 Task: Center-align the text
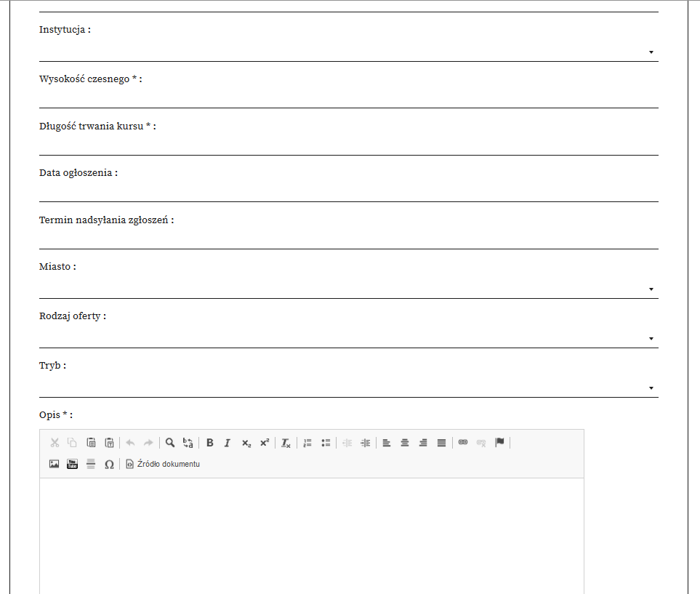pos(405,443)
